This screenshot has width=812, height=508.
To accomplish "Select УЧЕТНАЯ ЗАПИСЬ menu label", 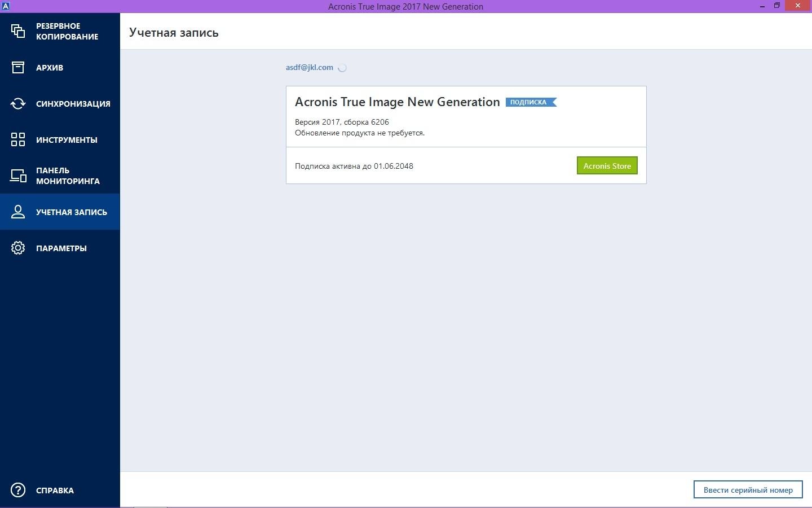I will coord(72,212).
